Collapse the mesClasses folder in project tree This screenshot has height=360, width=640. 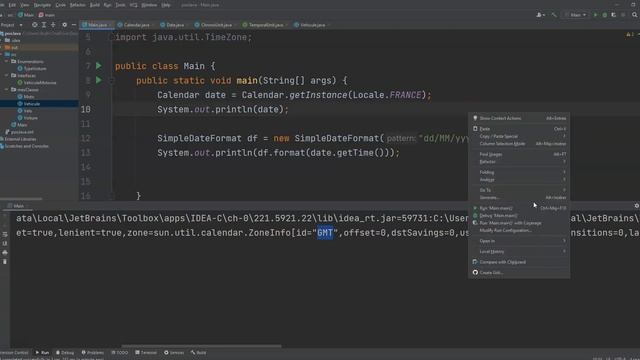point(7,89)
